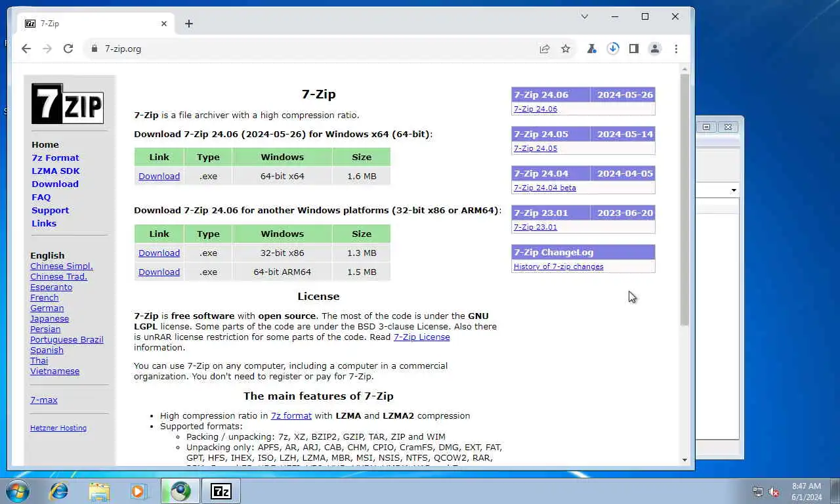Open the 7-max link
This screenshot has width=840, height=504.
pyautogui.click(x=44, y=400)
